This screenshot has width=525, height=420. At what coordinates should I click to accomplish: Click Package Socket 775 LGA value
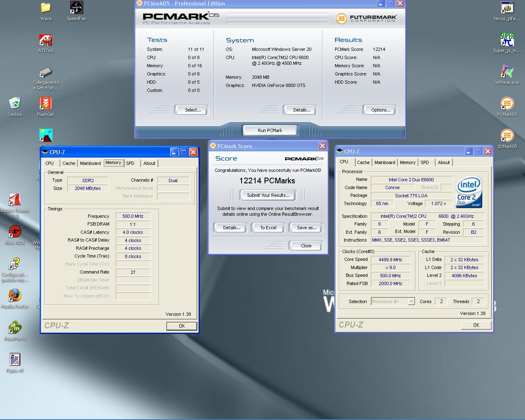(411, 196)
